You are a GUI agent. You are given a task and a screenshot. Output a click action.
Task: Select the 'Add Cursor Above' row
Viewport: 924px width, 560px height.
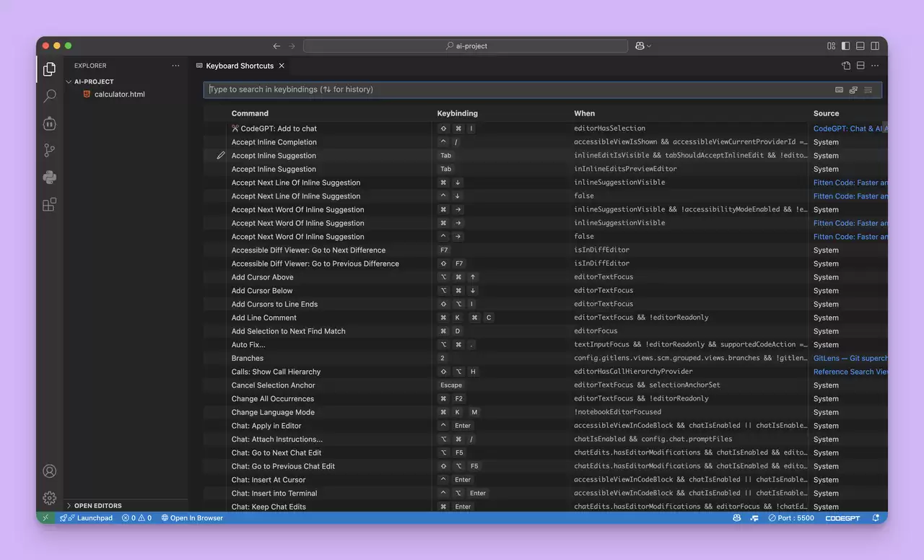(x=545, y=277)
